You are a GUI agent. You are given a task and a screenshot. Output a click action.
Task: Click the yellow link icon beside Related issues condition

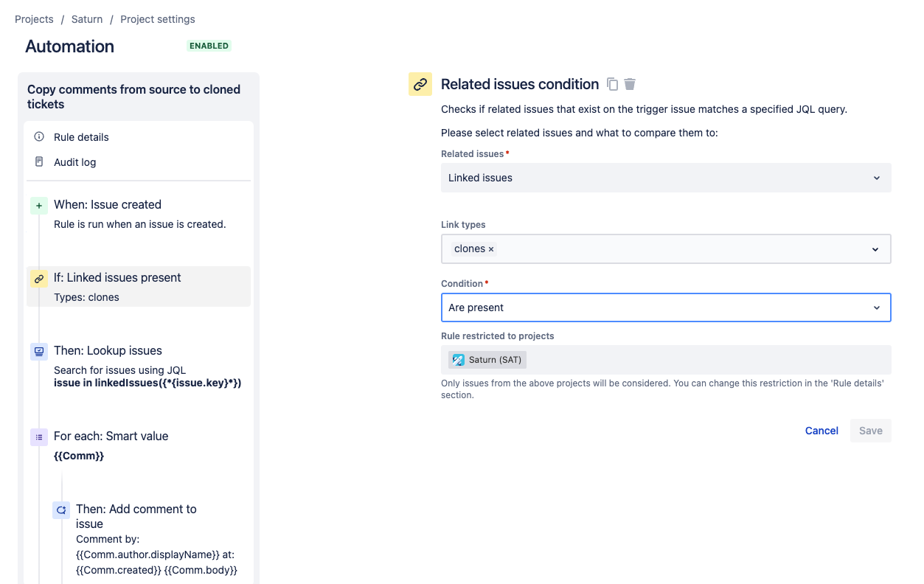tap(420, 84)
